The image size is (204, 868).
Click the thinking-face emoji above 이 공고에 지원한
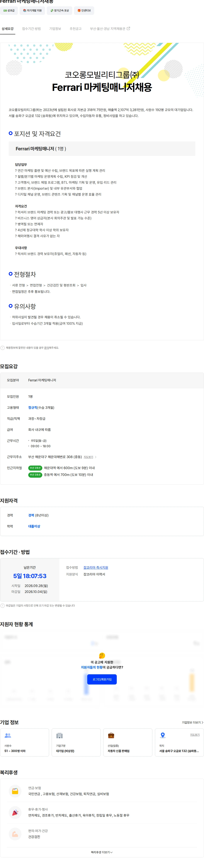tap(102, 655)
